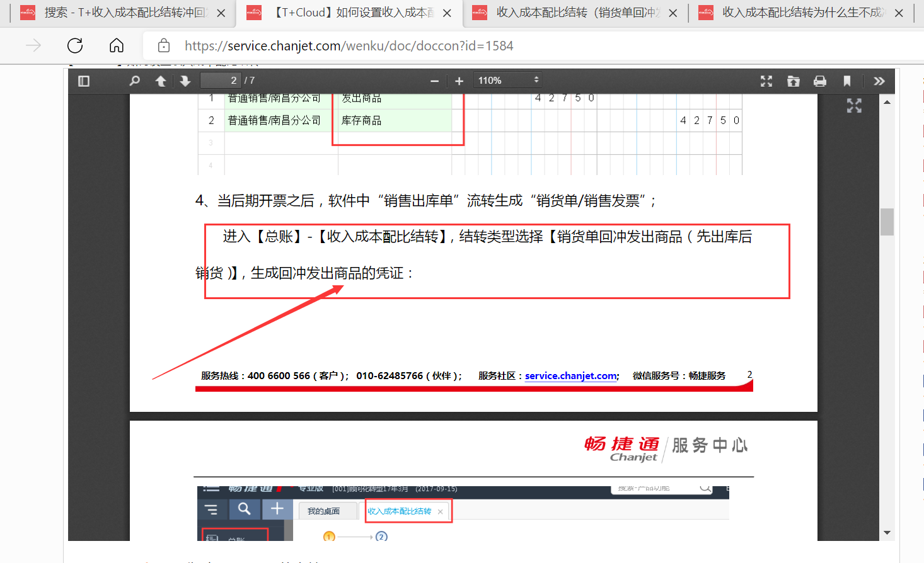Go to browser home page

click(117, 45)
